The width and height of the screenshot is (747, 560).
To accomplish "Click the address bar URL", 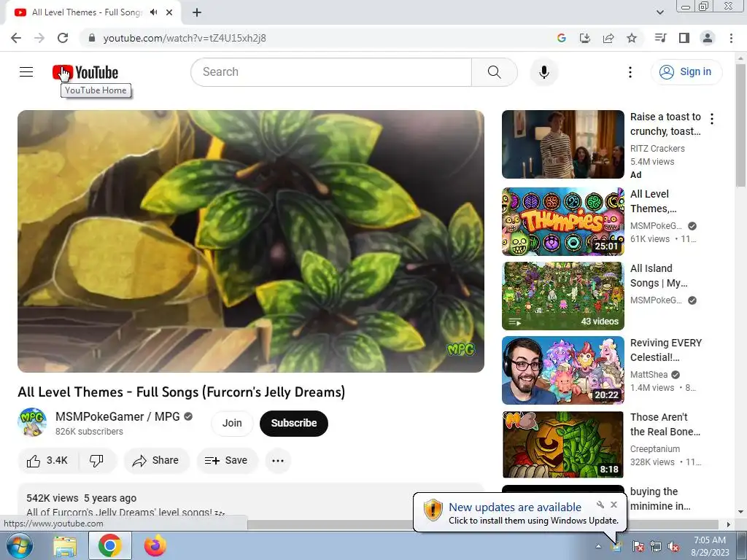I will click(185, 38).
